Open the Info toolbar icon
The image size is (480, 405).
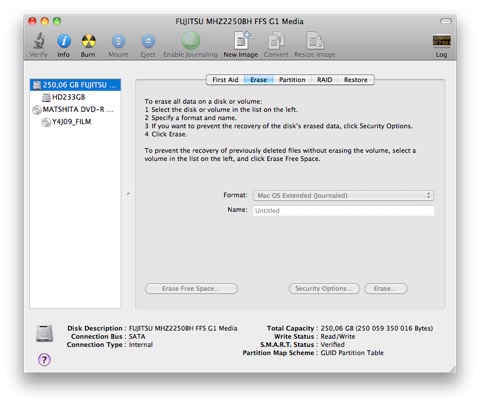pyautogui.click(x=64, y=41)
